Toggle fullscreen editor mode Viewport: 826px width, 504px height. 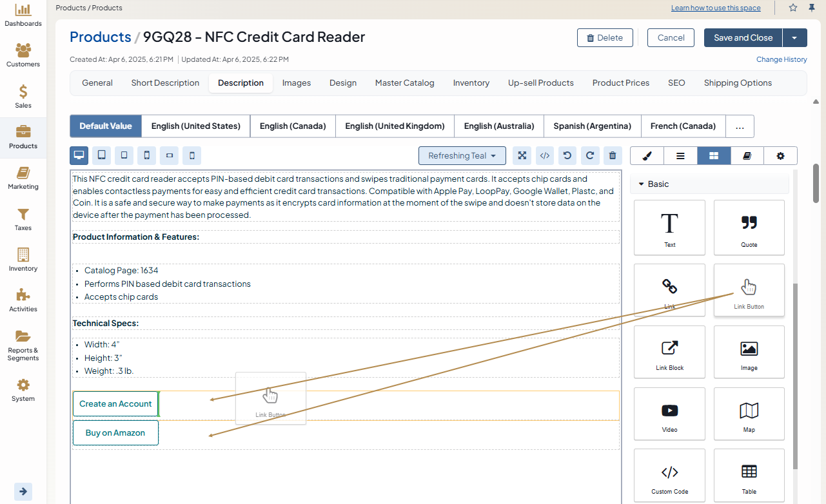point(522,155)
